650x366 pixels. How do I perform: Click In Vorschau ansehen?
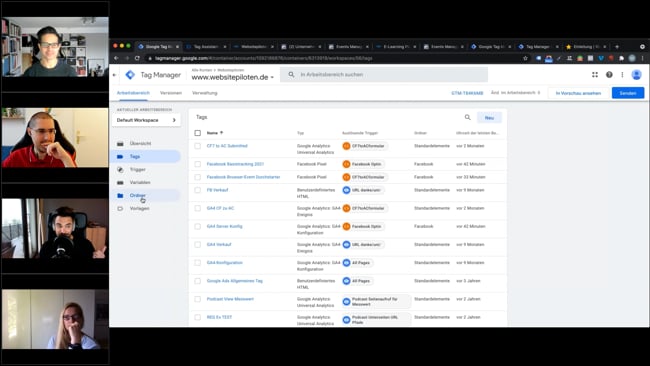(578, 93)
